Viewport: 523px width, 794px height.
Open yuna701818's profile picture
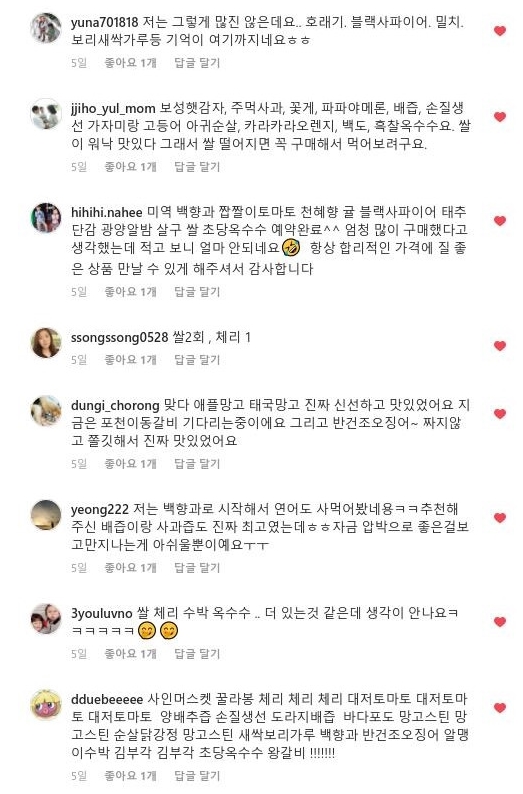46,28
